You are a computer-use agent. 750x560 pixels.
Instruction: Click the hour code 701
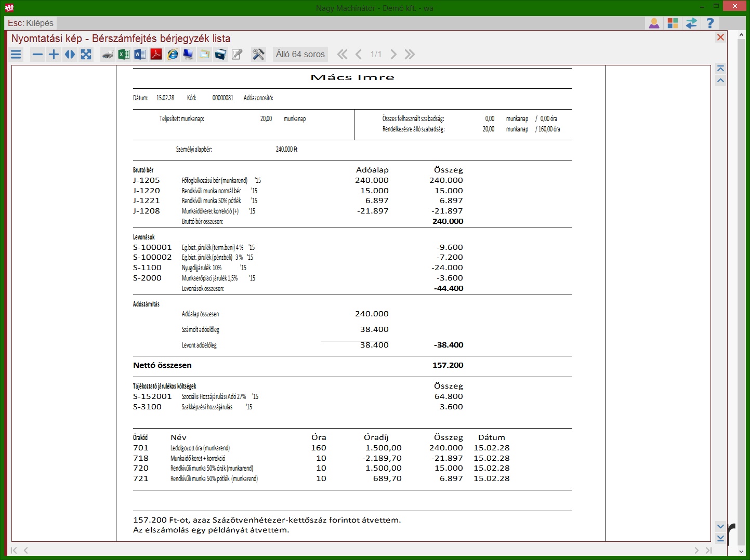click(141, 448)
